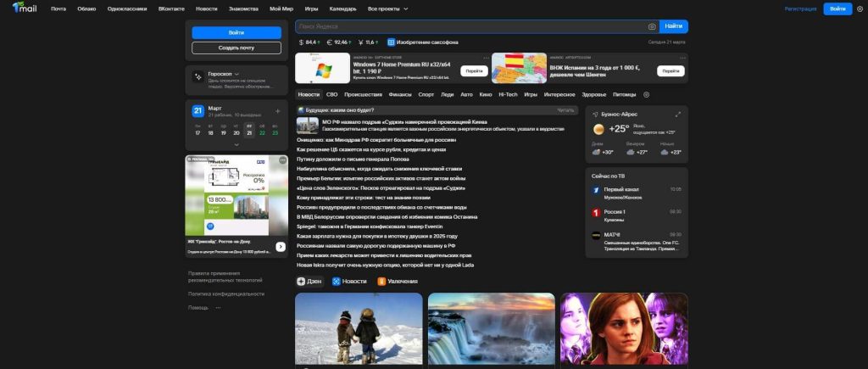
Task: Switch to the Финансы news tab
Action: tap(400, 95)
